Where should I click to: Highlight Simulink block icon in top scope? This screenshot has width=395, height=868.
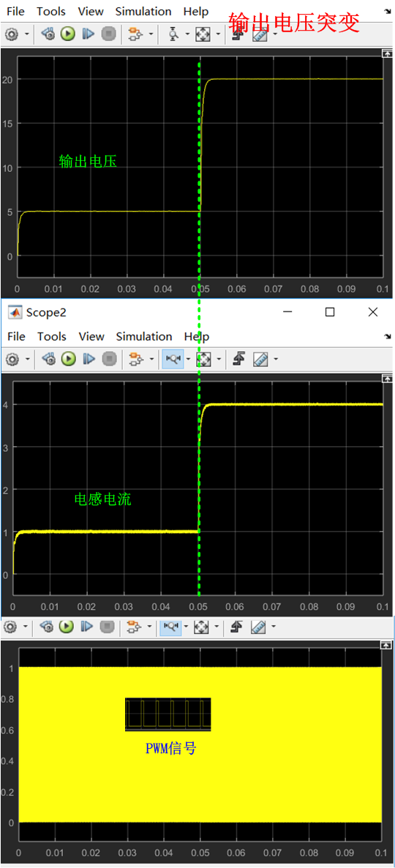135,35
